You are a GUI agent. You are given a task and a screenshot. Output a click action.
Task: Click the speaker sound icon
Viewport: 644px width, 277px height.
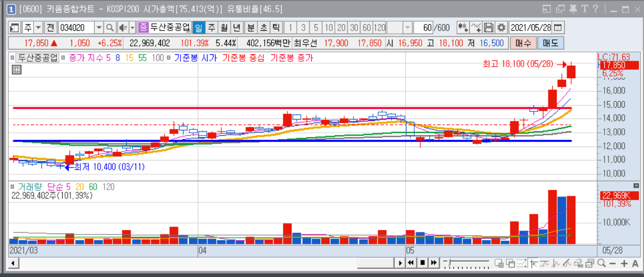(123, 28)
